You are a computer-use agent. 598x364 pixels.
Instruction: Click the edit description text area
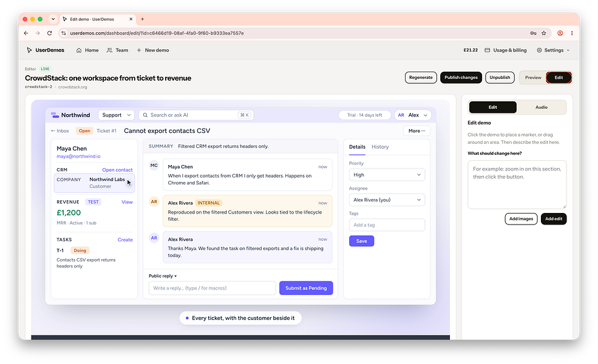[x=517, y=184]
